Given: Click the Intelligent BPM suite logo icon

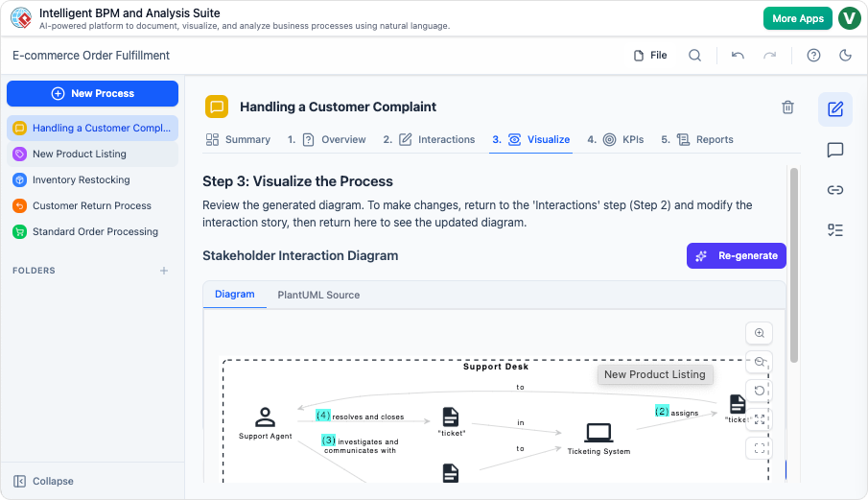Looking at the screenshot, I should click(22, 17).
